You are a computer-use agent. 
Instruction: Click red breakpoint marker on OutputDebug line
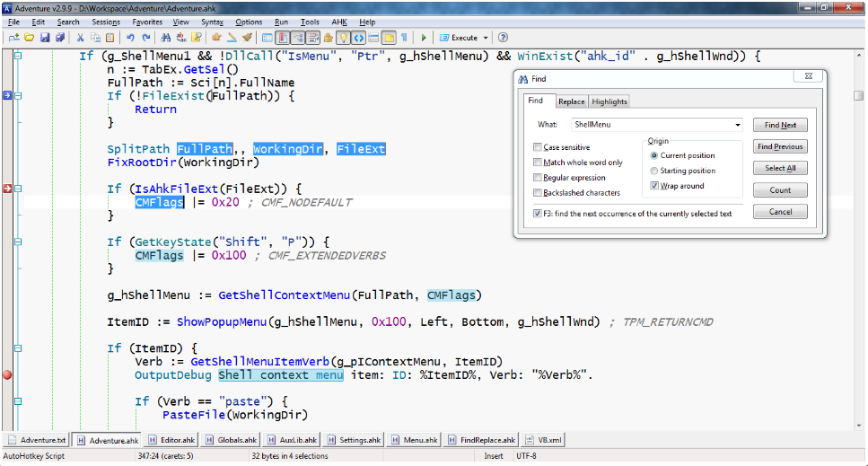7,374
